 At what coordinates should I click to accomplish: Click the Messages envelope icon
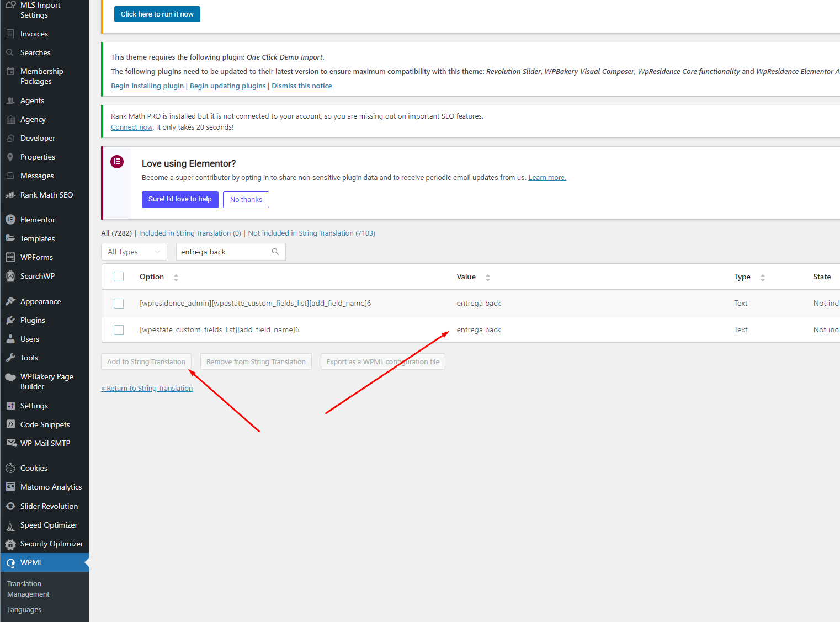pos(10,176)
